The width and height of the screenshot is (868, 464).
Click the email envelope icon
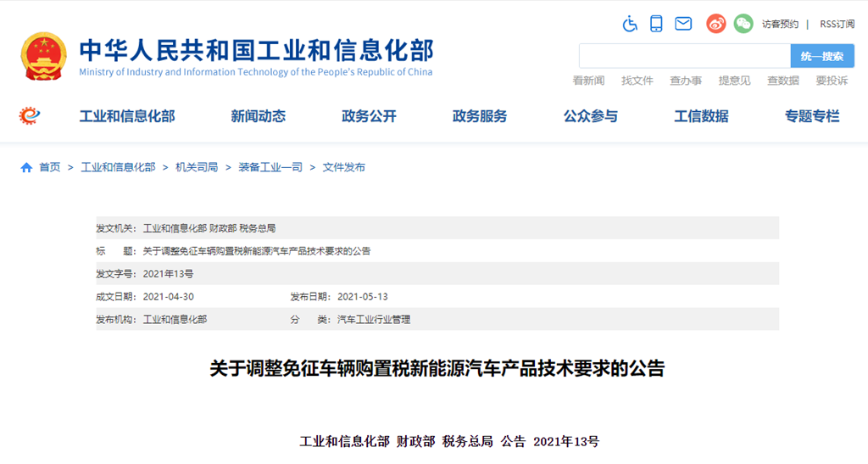pos(683,24)
